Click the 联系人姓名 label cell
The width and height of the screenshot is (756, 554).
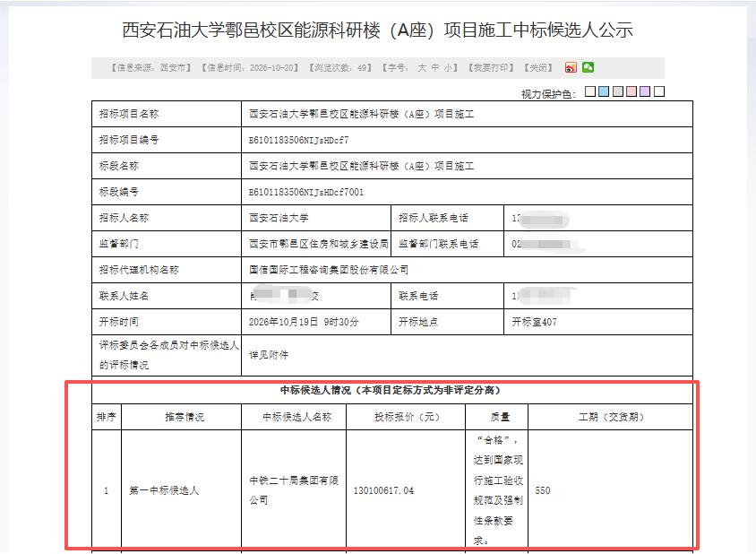coord(167,297)
